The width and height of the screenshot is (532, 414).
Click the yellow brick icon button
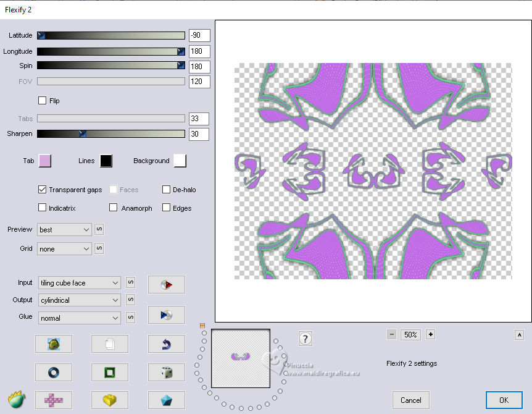coord(110,400)
